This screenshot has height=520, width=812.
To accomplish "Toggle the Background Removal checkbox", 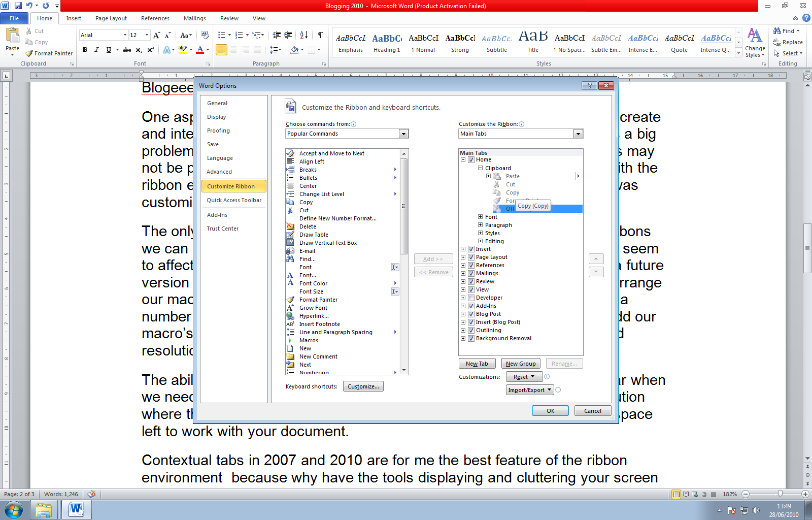I will pyautogui.click(x=471, y=338).
